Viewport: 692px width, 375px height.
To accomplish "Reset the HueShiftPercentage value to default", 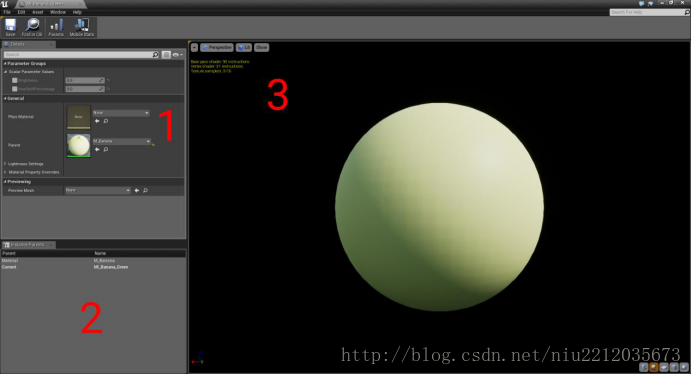I will pyautogui.click(x=109, y=89).
